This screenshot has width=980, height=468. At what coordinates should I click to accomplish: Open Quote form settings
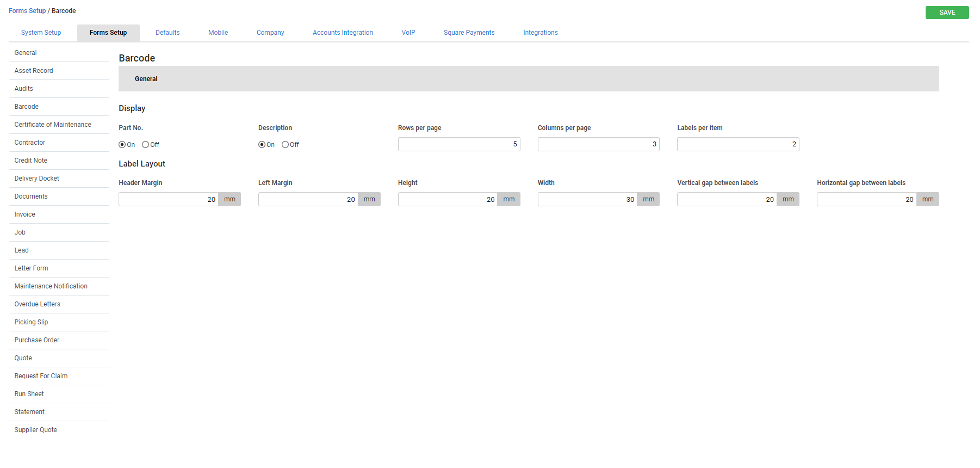[x=59, y=358]
